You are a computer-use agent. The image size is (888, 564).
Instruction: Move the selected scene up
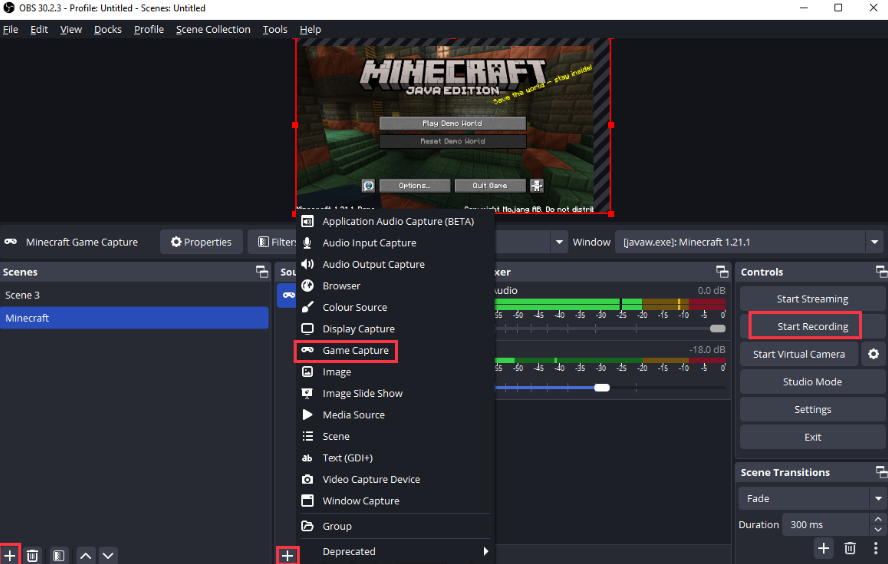click(x=86, y=556)
